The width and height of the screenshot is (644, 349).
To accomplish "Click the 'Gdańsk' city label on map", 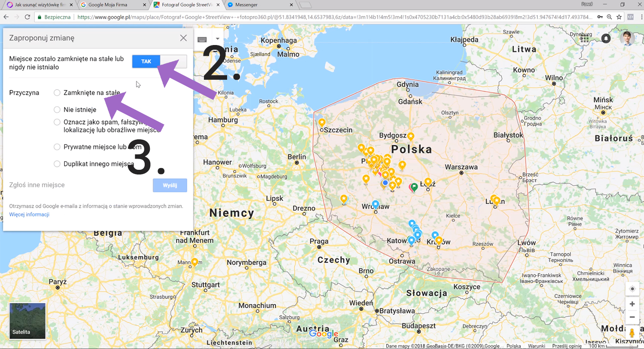I will click(x=410, y=102).
